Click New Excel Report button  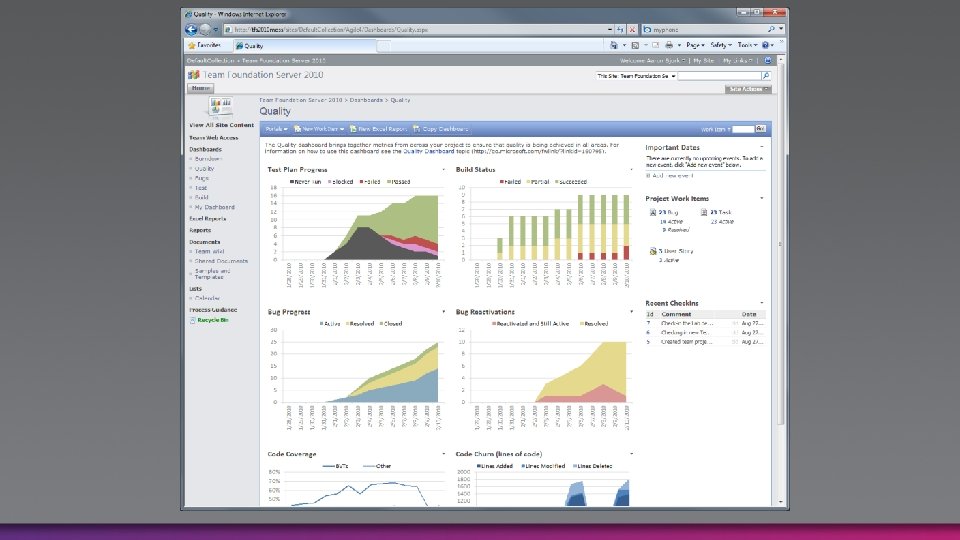coord(378,129)
